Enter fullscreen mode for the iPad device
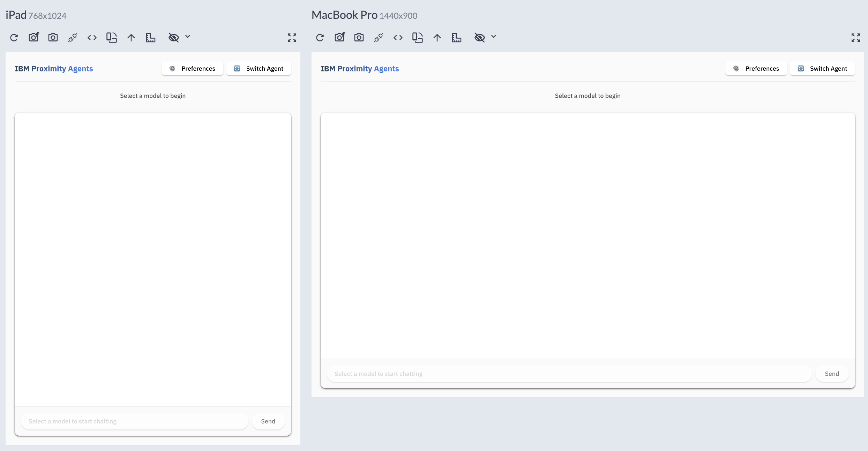The width and height of the screenshot is (868, 451). tap(292, 38)
